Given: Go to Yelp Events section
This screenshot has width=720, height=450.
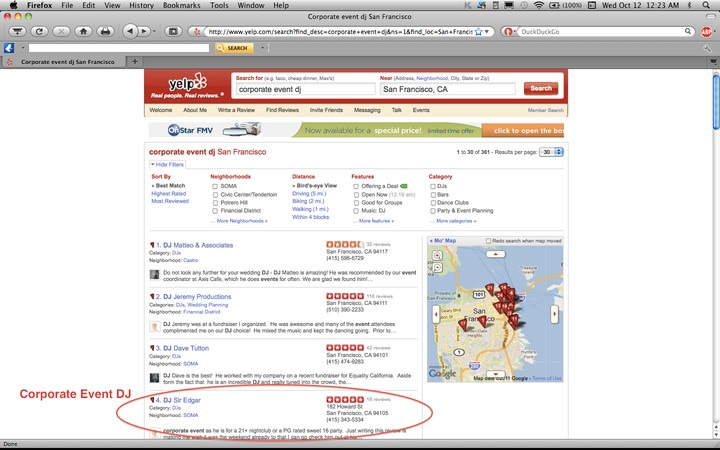Looking at the screenshot, I should pos(421,110).
